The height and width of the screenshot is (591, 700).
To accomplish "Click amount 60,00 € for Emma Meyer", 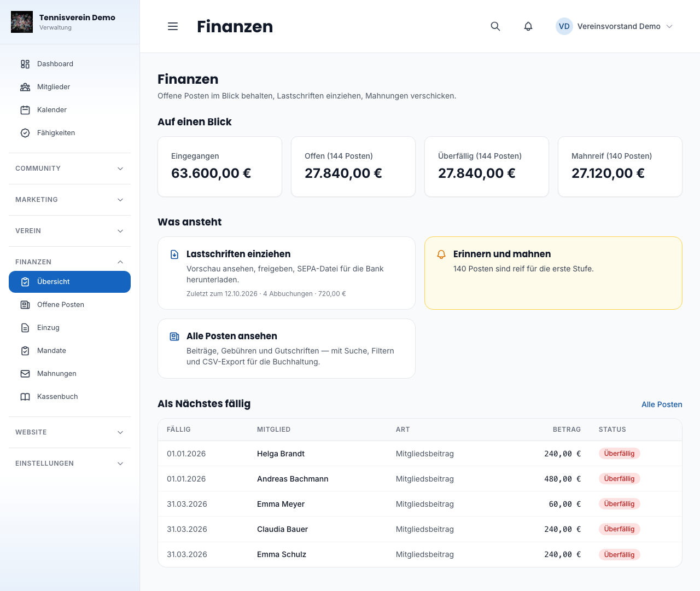I will point(565,504).
